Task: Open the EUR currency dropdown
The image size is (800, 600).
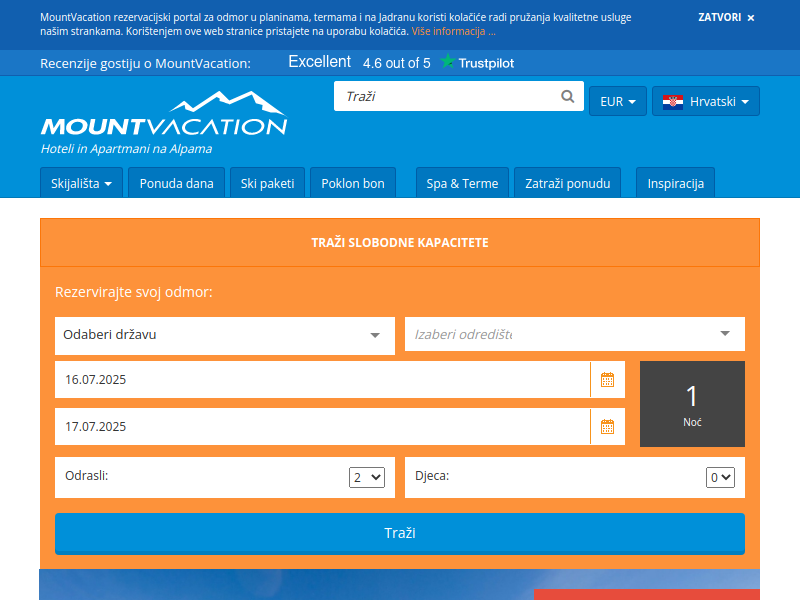Action: point(617,101)
